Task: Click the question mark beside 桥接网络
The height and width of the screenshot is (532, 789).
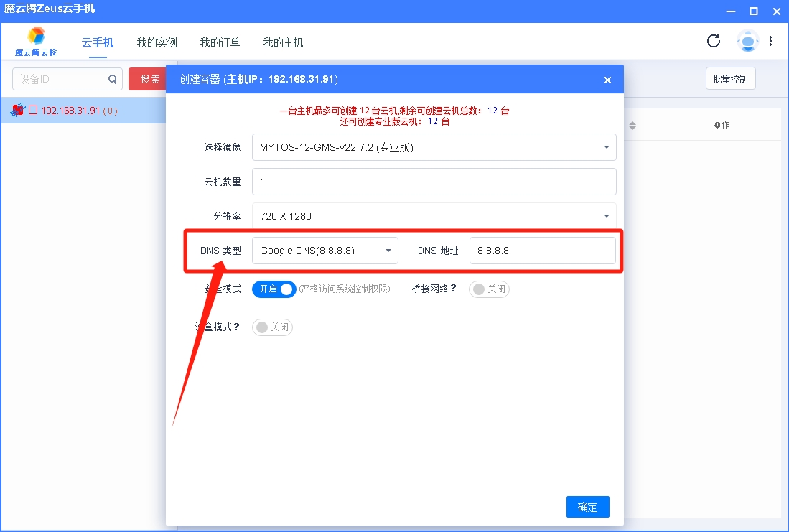Action: click(453, 289)
